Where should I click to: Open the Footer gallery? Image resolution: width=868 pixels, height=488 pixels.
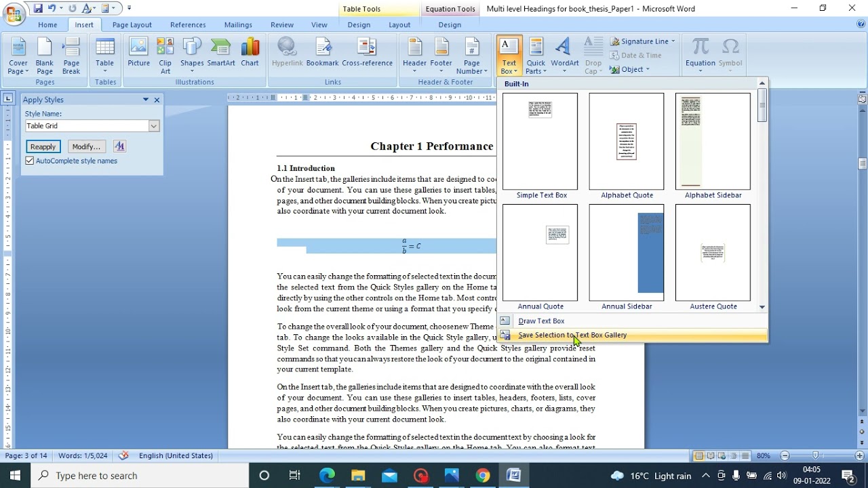coord(441,56)
